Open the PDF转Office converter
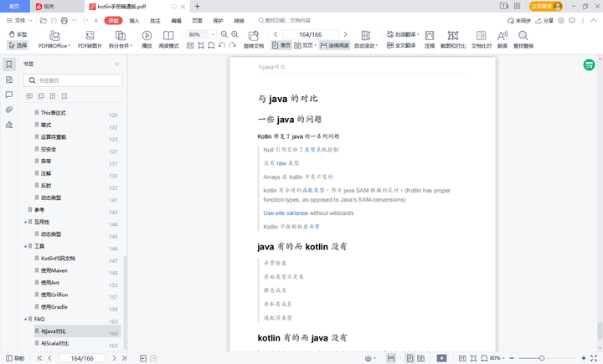Viewport: 603px width, 364px height. coord(54,39)
